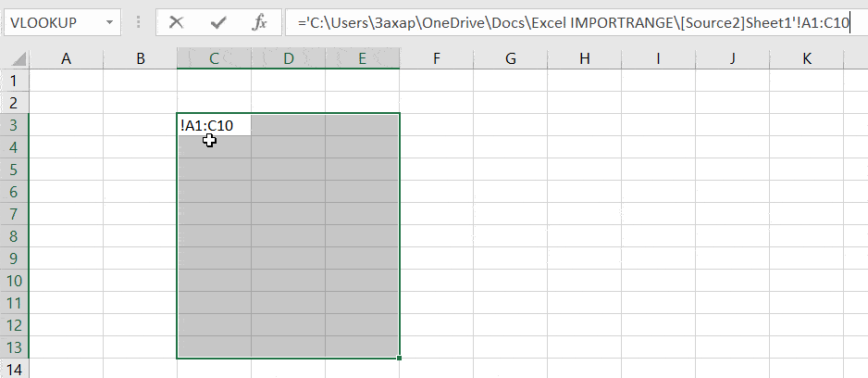868x378 pixels.
Task: Click the fill handle at selection corner
Action: [400, 358]
